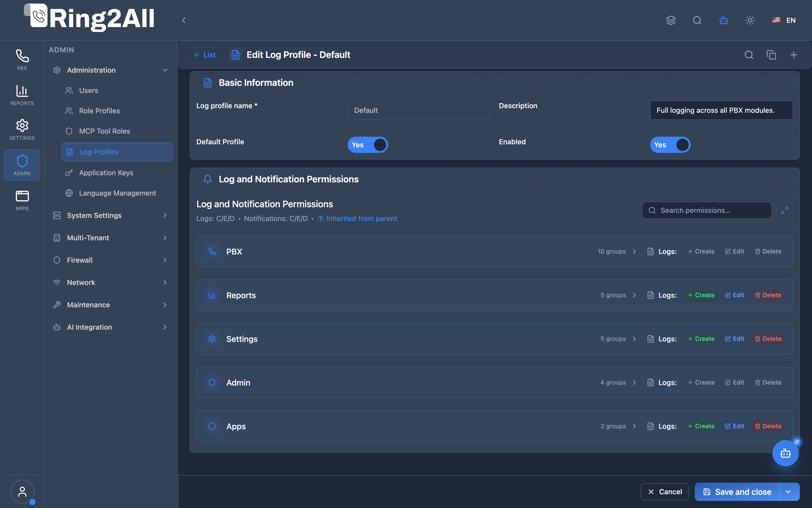Open the floating AI assistant bot button
812x508 pixels.
786,453
